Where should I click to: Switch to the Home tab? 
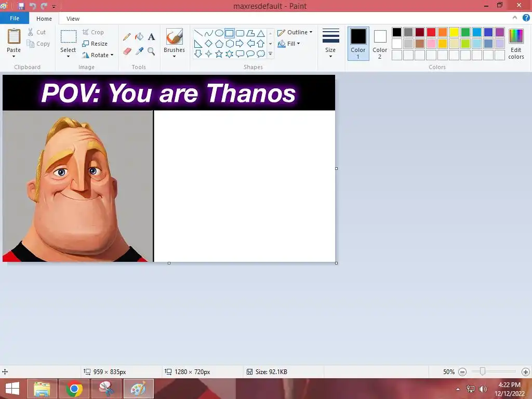44,19
